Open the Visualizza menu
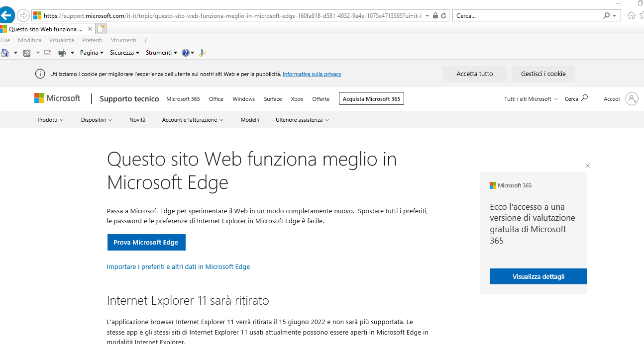 pos(62,40)
